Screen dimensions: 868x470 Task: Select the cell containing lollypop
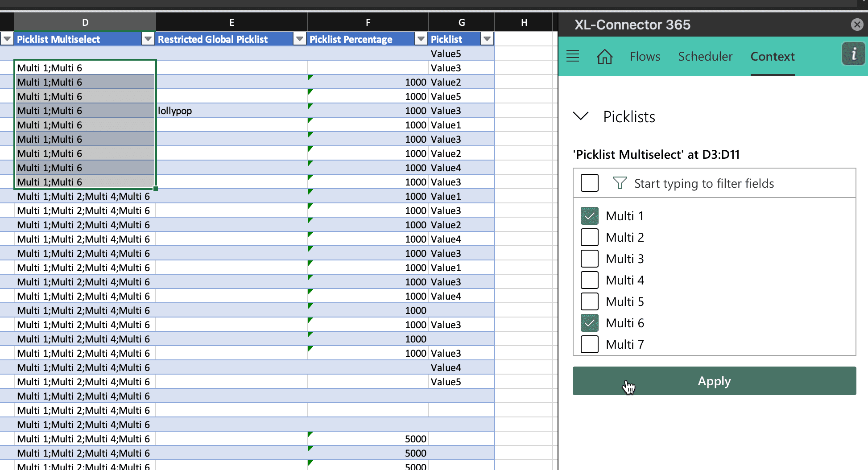click(x=231, y=111)
